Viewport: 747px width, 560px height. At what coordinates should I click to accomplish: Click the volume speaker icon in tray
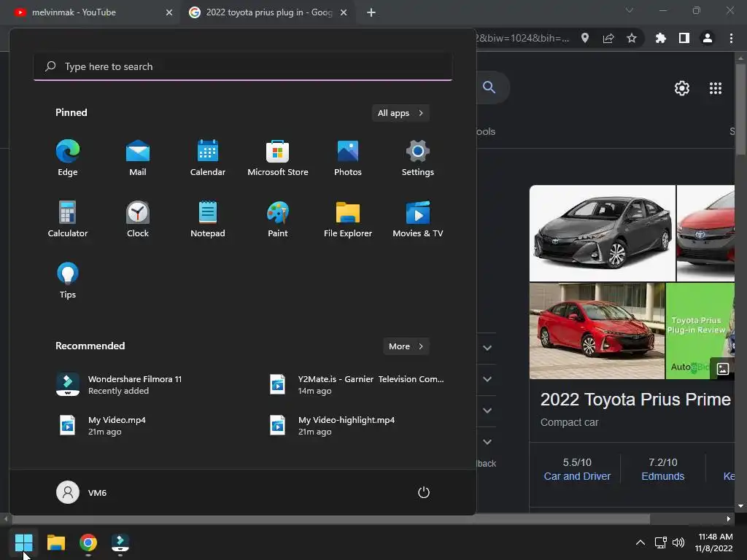pyautogui.click(x=678, y=542)
